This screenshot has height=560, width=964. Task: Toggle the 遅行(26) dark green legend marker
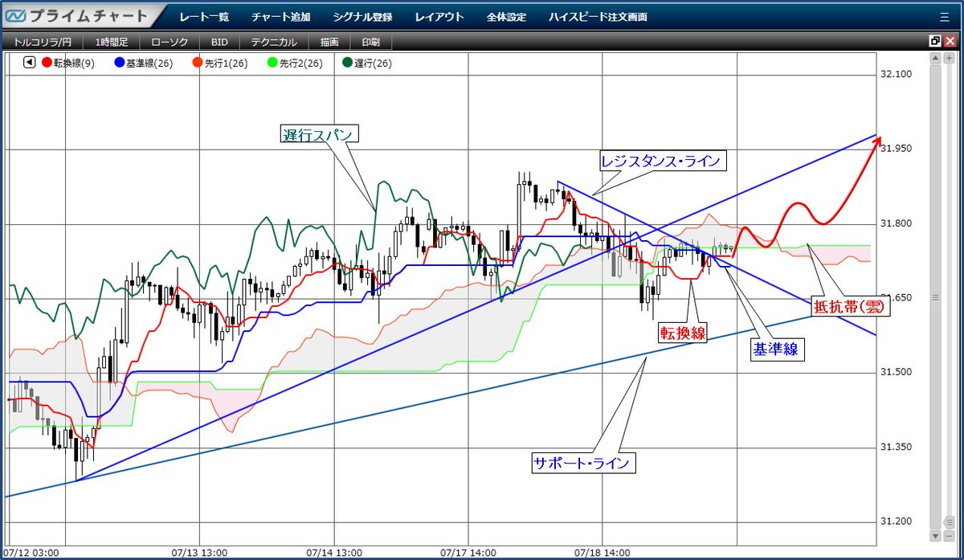click(347, 63)
